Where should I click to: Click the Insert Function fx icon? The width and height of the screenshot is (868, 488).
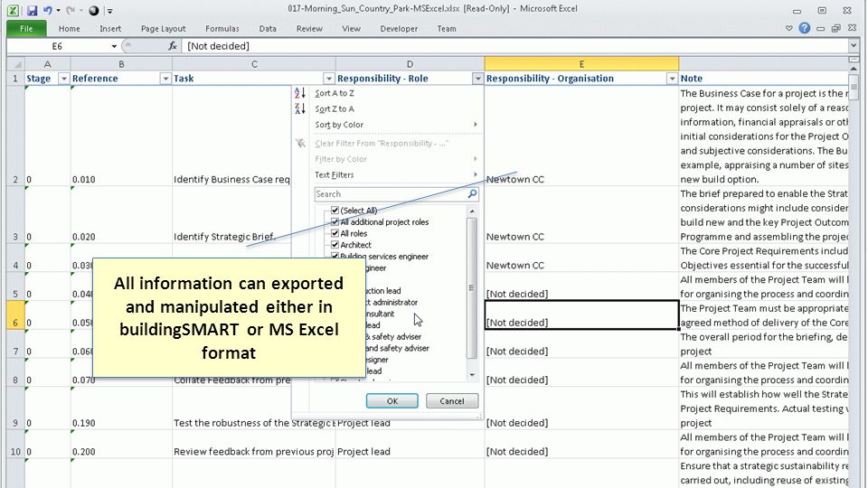click(x=173, y=46)
